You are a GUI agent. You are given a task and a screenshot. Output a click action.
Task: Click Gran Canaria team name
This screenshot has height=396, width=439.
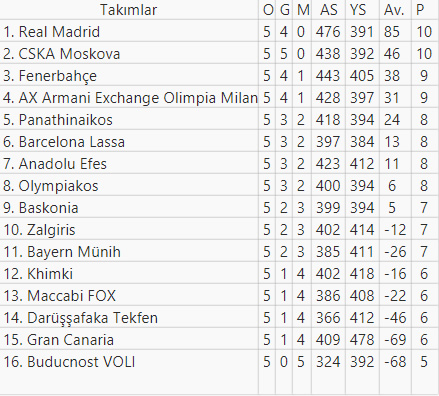coord(59,340)
